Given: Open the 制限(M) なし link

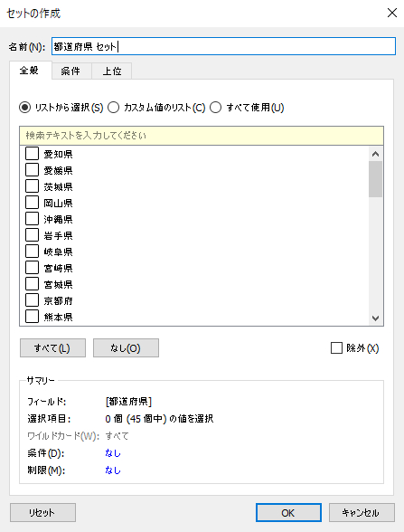Looking at the screenshot, I should [x=113, y=470].
